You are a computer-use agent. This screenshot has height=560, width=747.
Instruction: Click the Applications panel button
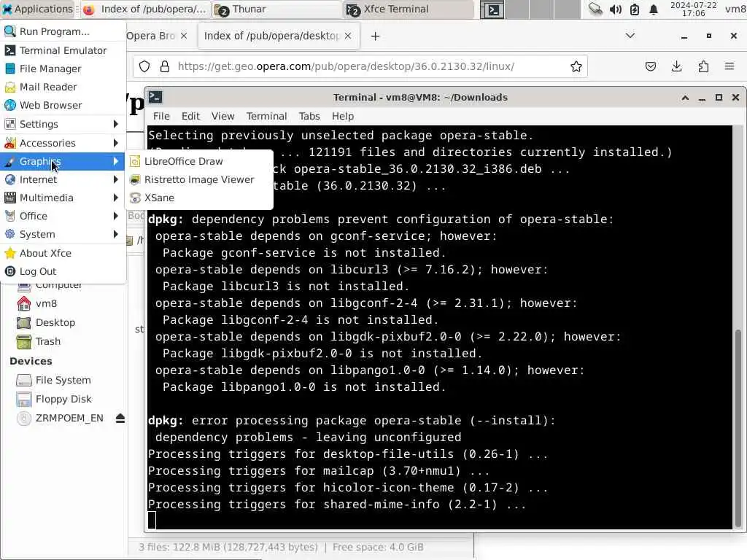(39, 9)
